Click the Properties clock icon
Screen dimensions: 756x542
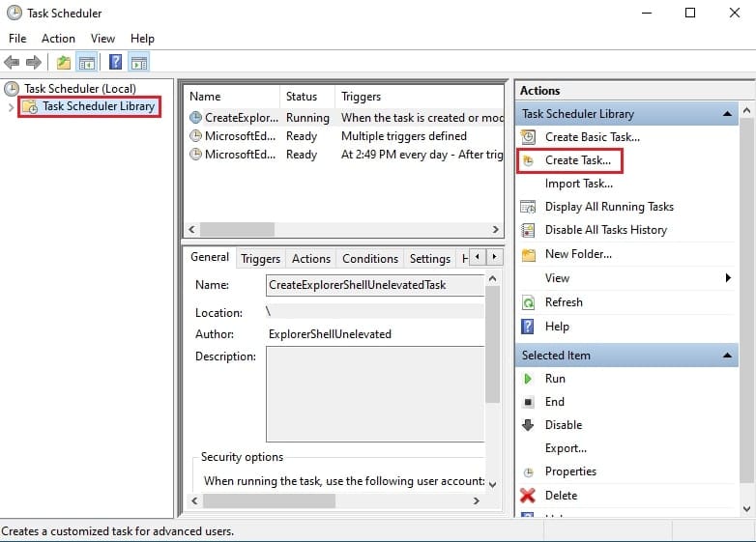[529, 472]
